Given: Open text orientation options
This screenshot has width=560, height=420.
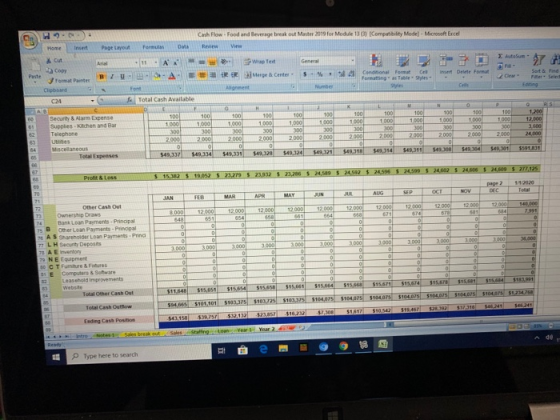Looking at the screenshot, I should pyautogui.click(x=225, y=62).
